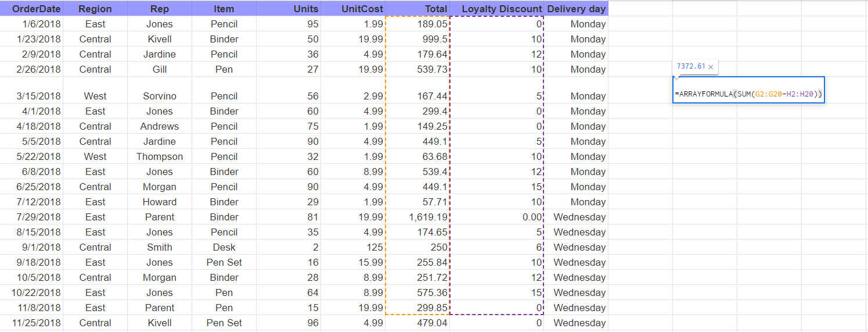The height and width of the screenshot is (332, 868).
Task: Click the total cell 479.04
Action: pyautogui.click(x=417, y=323)
